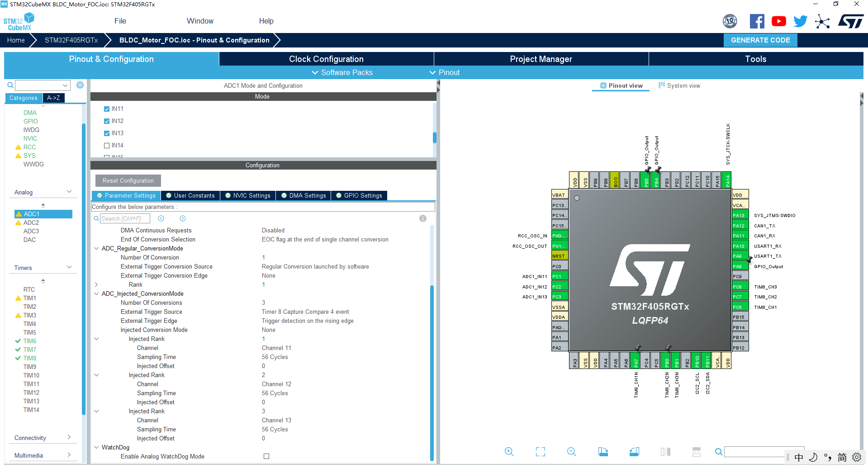Open the Help menu
Viewport: 868px width, 468px height.
pyautogui.click(x=266, y=21)
